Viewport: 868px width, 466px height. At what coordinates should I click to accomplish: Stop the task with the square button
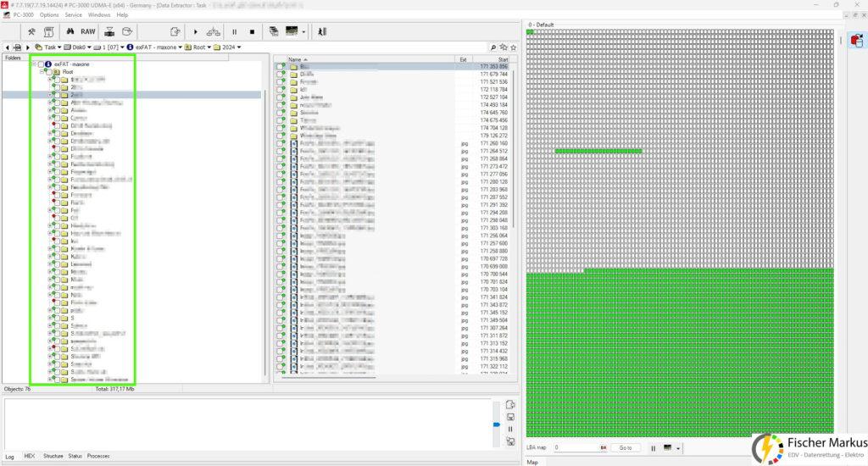click(x=252, y=31)
